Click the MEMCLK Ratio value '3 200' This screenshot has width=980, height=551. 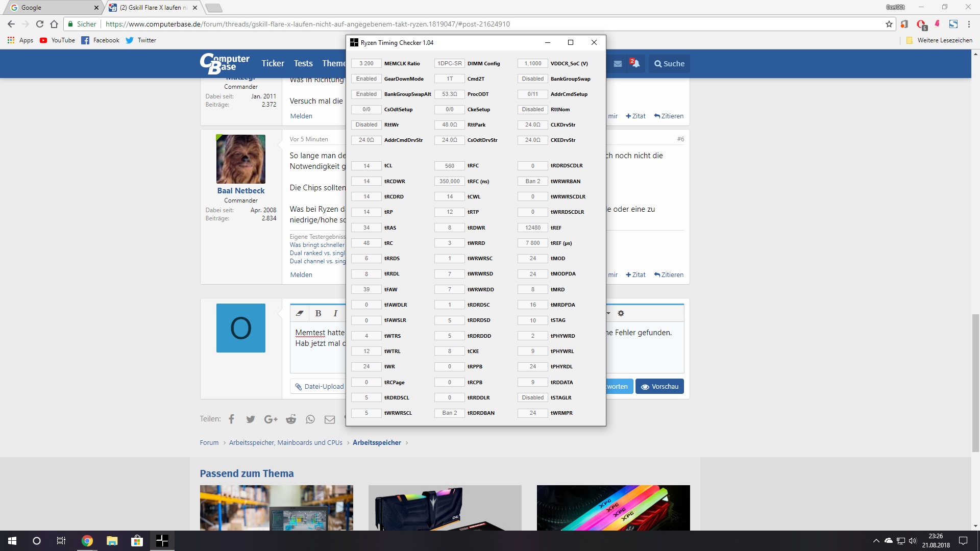366,63
